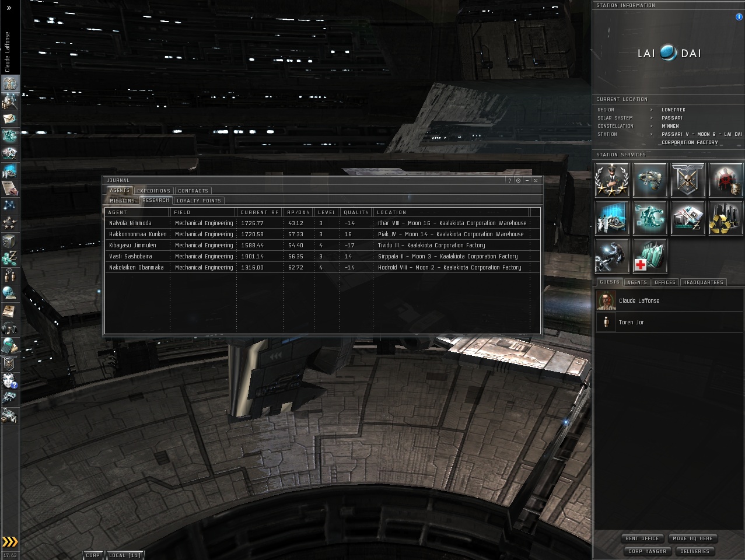Screen dimensions: 745x560
Task: Open the Corp chat channel tab
Action: click(x=93, y=555)
